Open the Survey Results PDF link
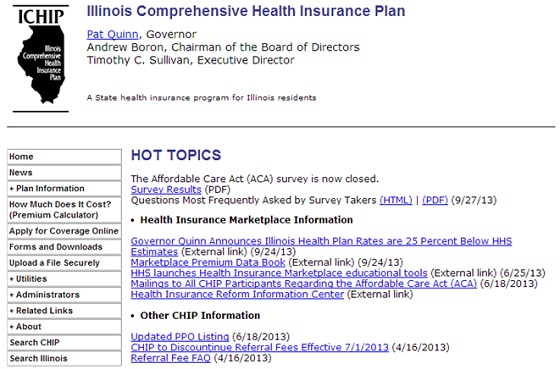The width and height of the screenshot is (560, 369). click(x=166, y=190)
